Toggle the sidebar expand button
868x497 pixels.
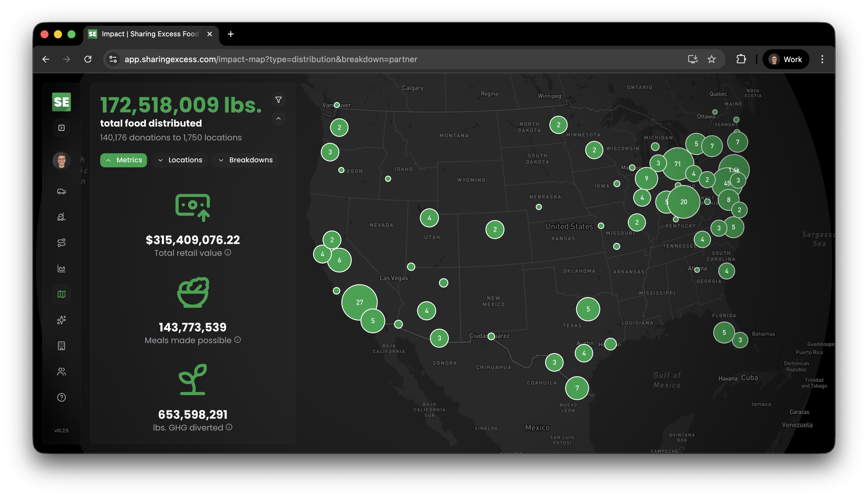tap(61, 128)
